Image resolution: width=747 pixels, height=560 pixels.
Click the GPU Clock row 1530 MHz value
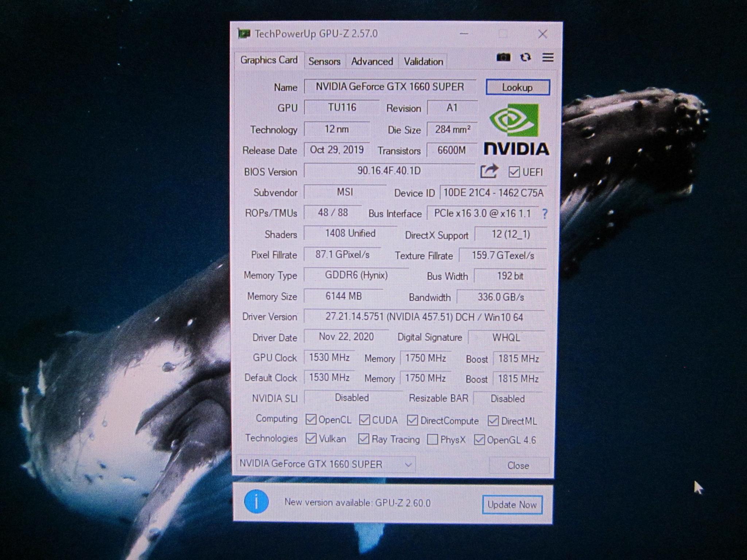[x=329, y=357]
